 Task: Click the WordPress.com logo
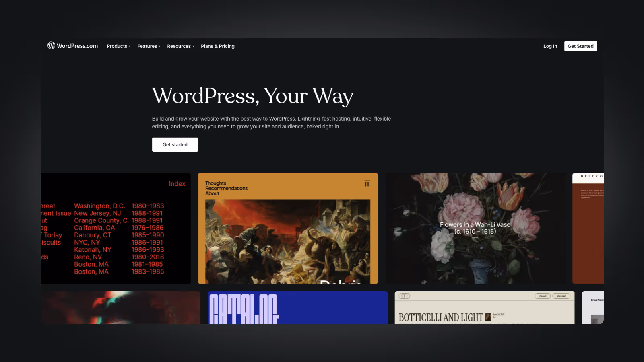(73, 46)
